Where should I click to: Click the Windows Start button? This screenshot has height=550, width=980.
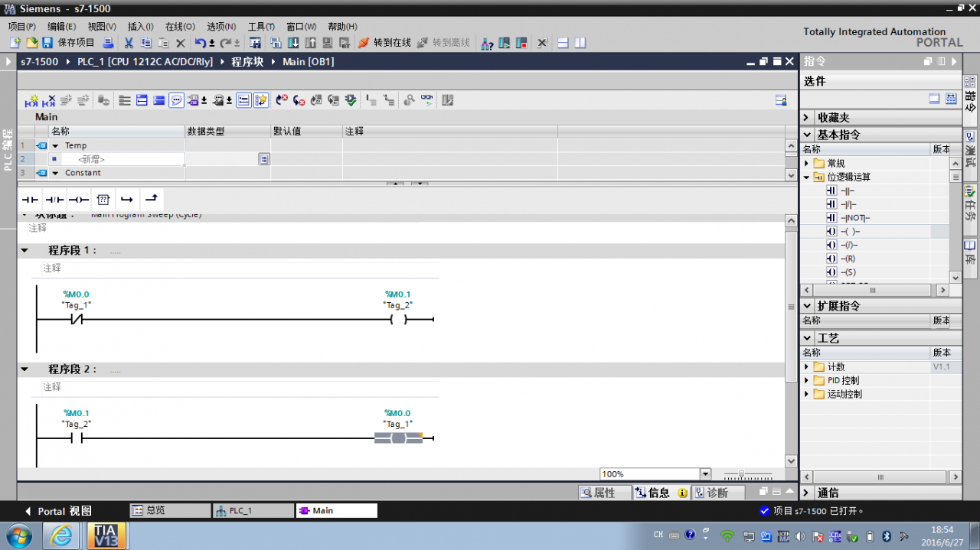(x=18, y=535)
